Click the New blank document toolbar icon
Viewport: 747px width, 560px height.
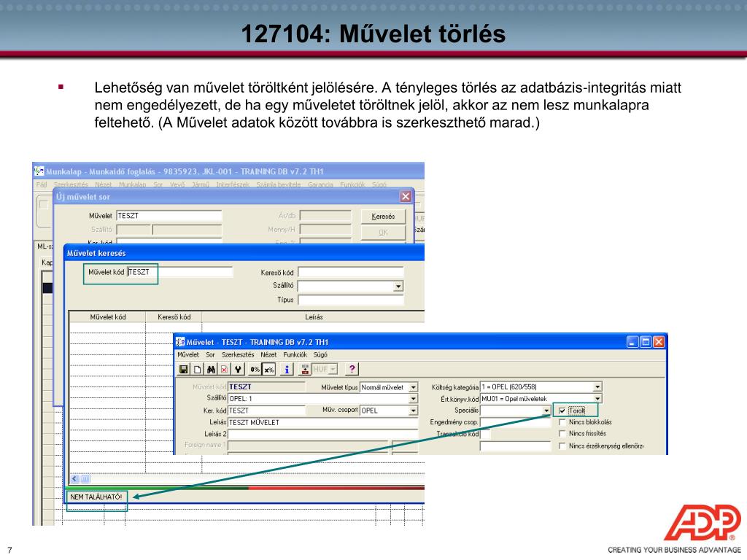coord(197,369)
